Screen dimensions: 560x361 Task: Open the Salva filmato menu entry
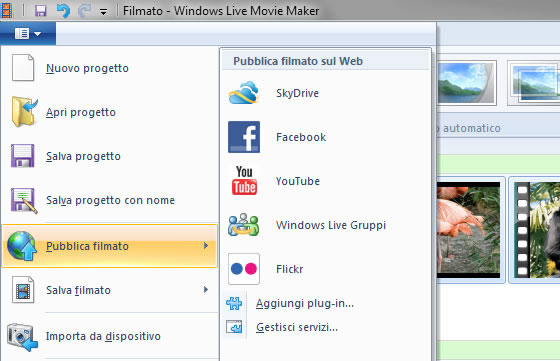(x=109, y=290)
